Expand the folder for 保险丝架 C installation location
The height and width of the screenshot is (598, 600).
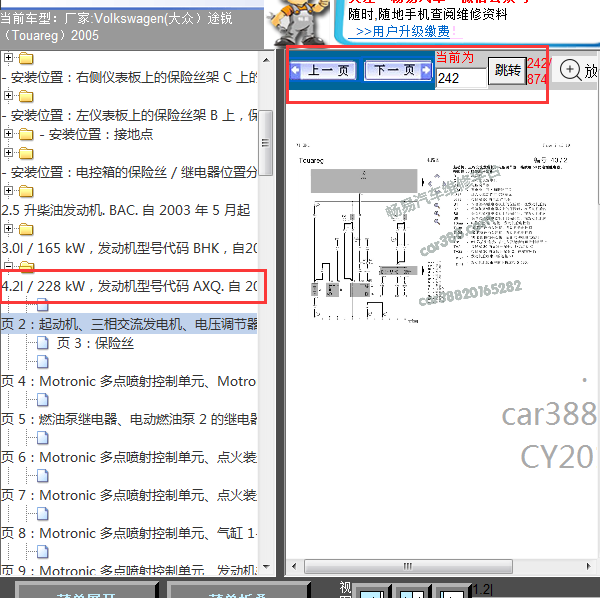tap(8, 58)
